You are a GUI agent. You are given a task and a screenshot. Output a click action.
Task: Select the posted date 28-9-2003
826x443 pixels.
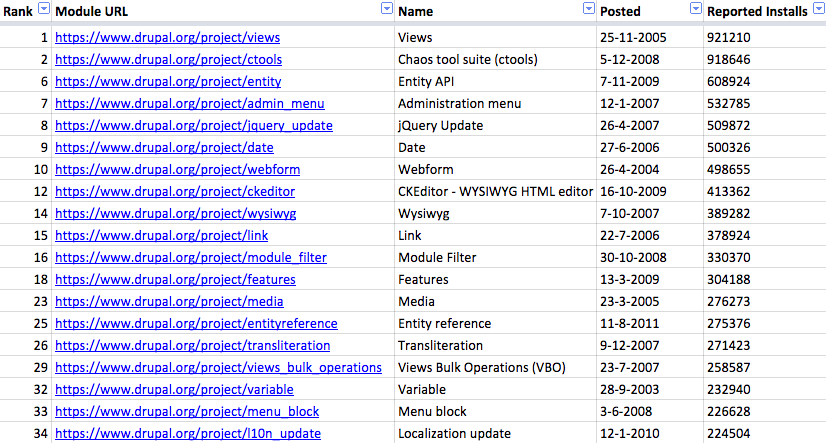(650, 390)
